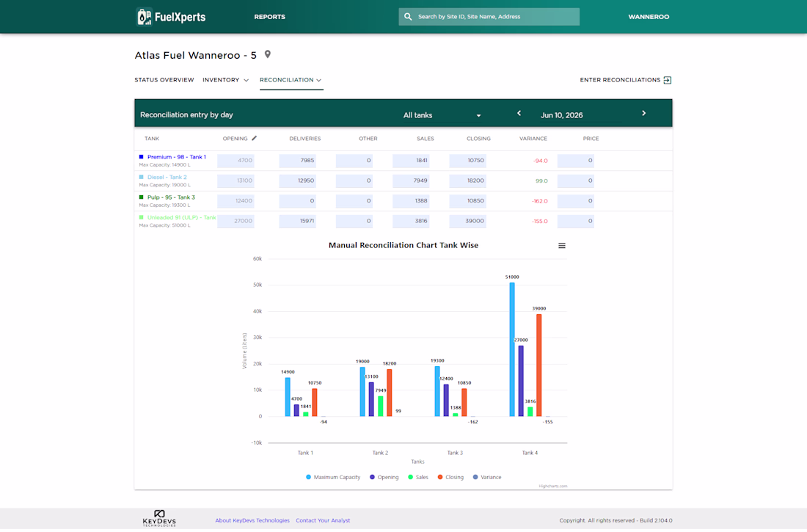Image resolution: width=807 pixels, height=532 pixels.
Task: Click the tall 51000 capacity bar for Tank 4
Action: [512, 349]
